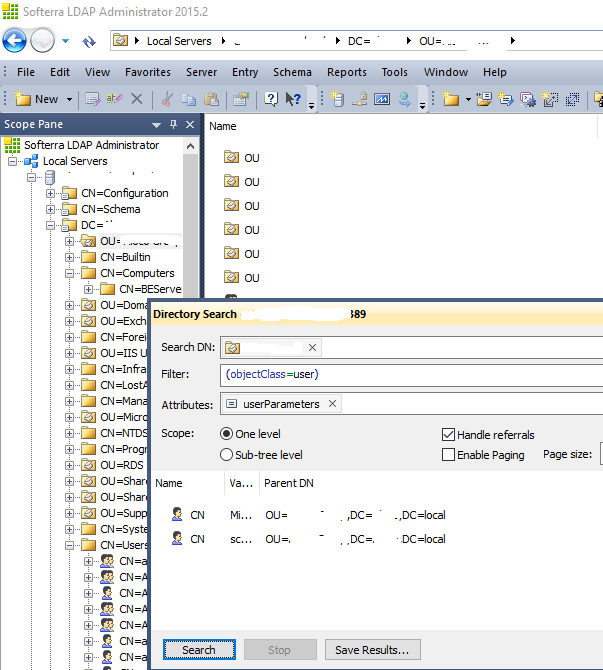Expand the CN=Builtin node
The width and height of the screenshot is (603, 670).
click(x=69, y=257)
